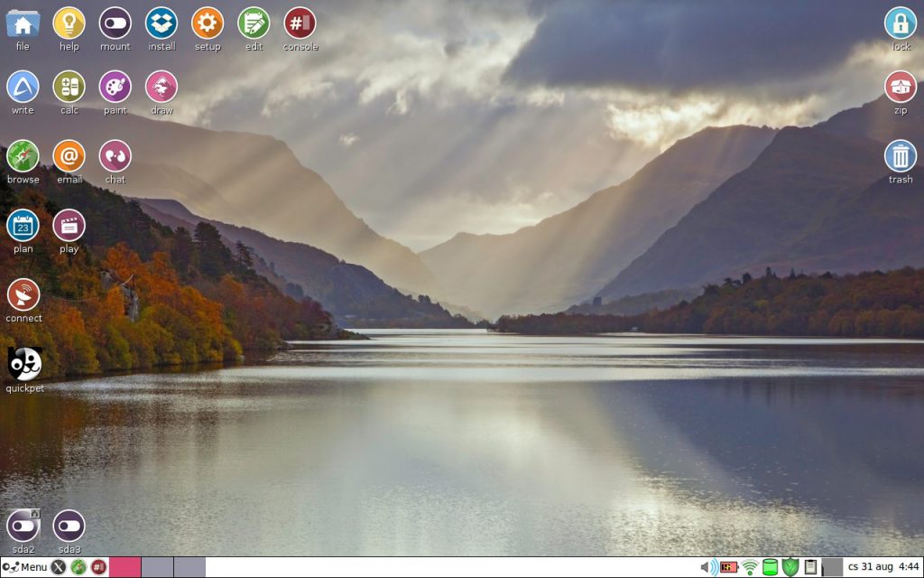
Task: Open the mount drives icon
Action: point(115,23)
